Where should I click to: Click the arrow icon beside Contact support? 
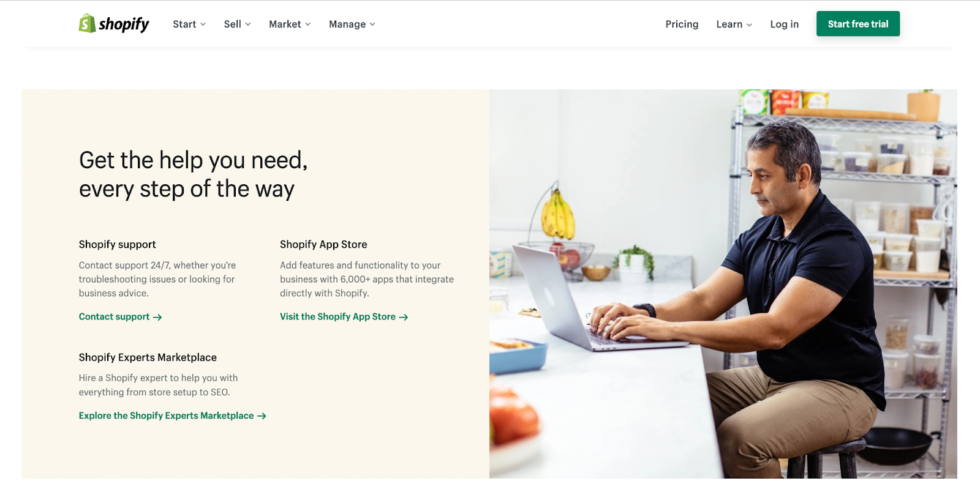157,317
